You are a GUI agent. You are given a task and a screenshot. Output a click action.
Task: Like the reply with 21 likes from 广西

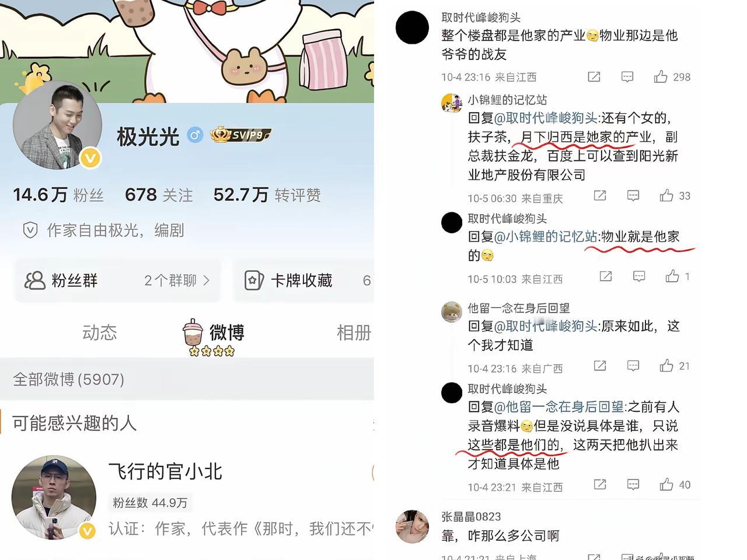(666, 366)
